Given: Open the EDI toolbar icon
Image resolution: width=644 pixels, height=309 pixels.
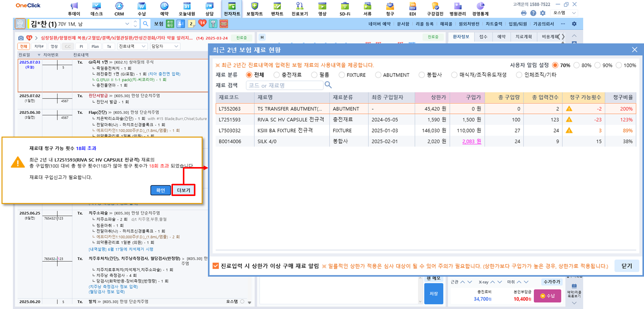Looking at the screenshot, I should pyautogui.click(x=412, y=9).
